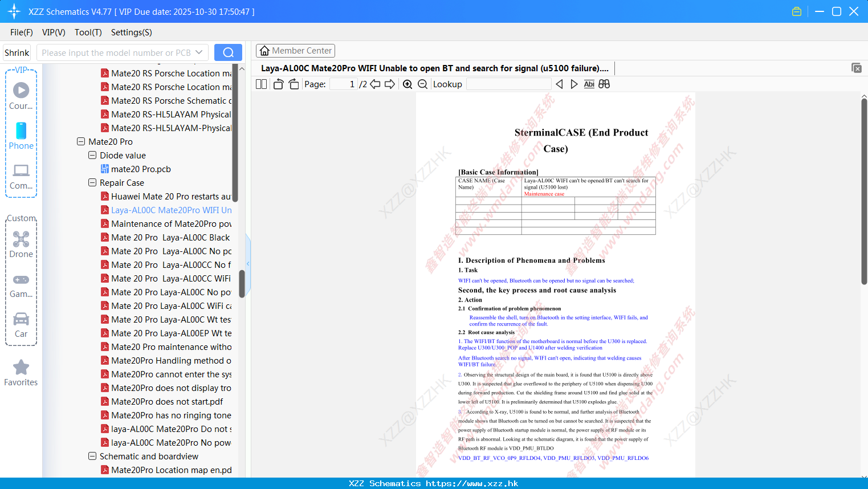Open Mate20Pro Location map en.pd

(x=166, y=470)
